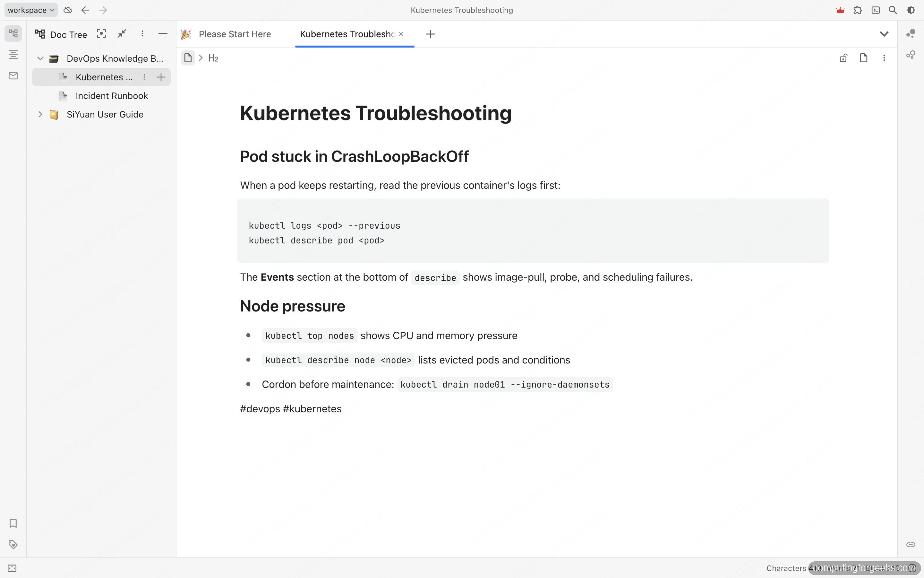924x578 pixels.
Task: Open the workspace dropdown
Action: [31, 10]
